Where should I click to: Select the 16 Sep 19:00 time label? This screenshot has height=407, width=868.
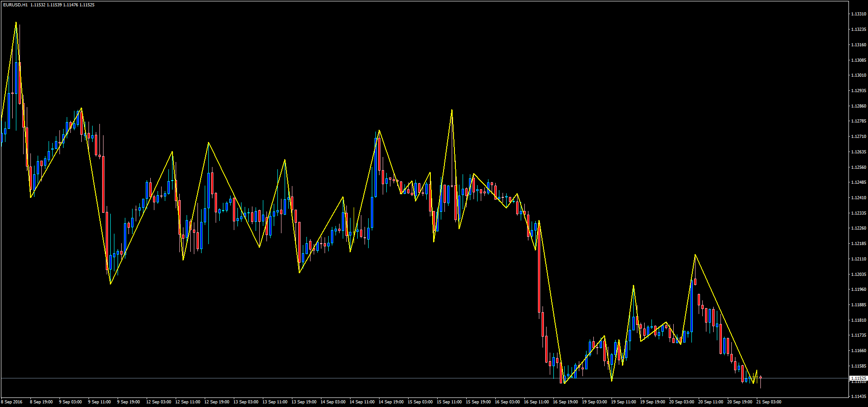click(565, 402)
